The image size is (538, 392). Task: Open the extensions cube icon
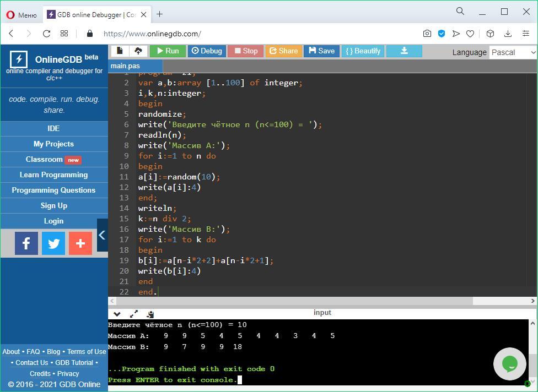490,34
